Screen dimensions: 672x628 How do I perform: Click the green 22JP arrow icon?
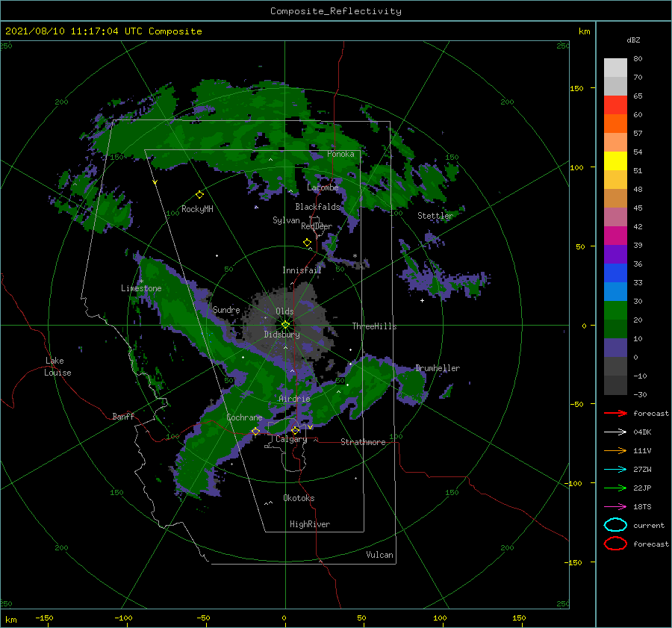pyautogui.click(x=615, y=488)
